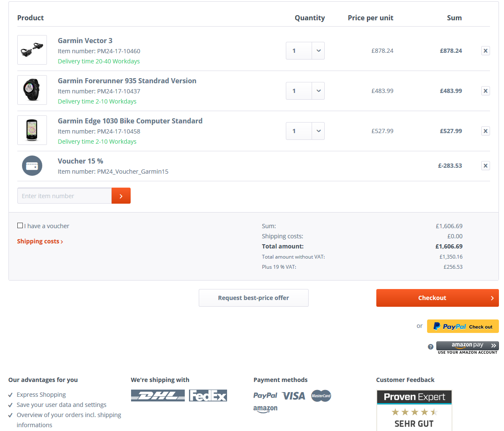Image resolution: width=504 pixels, height=431 pixels.
Task: Open quantity dropdown for Garmin Vector 3
Action: pos(318,51)
